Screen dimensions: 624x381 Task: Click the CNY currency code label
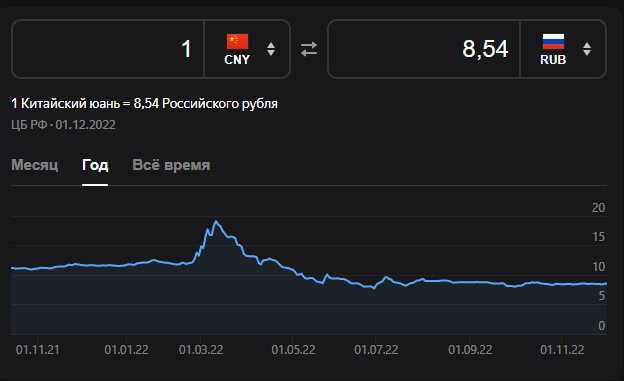pos(237,60)
